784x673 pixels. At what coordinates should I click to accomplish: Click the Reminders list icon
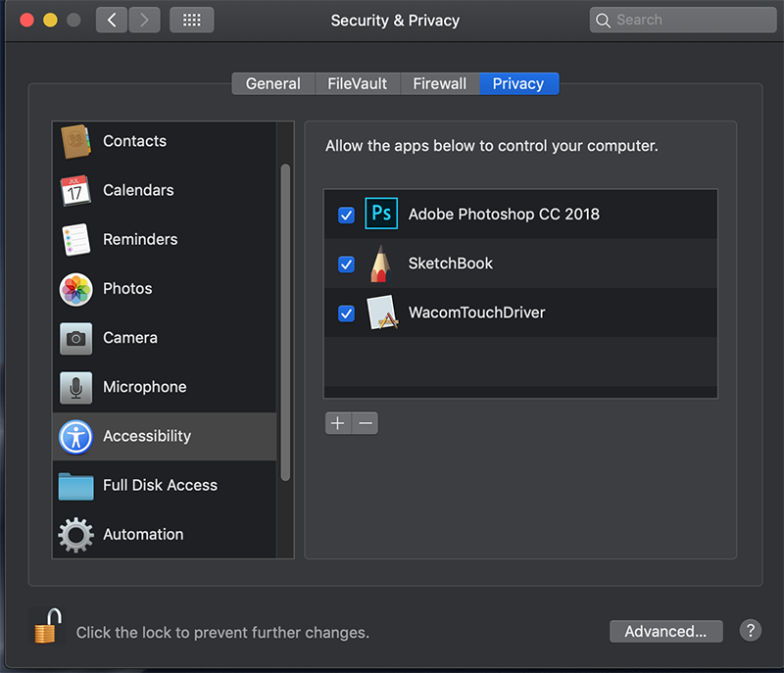(75, 240)
